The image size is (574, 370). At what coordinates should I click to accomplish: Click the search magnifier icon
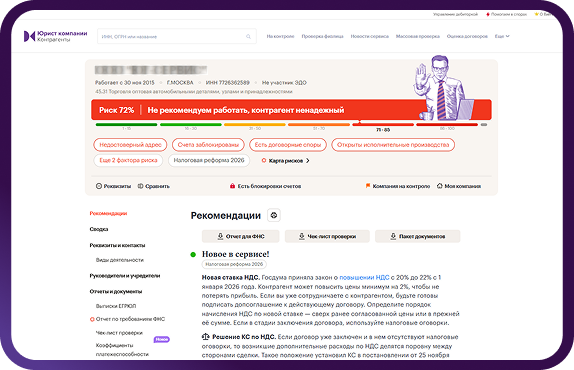(248, 36)
